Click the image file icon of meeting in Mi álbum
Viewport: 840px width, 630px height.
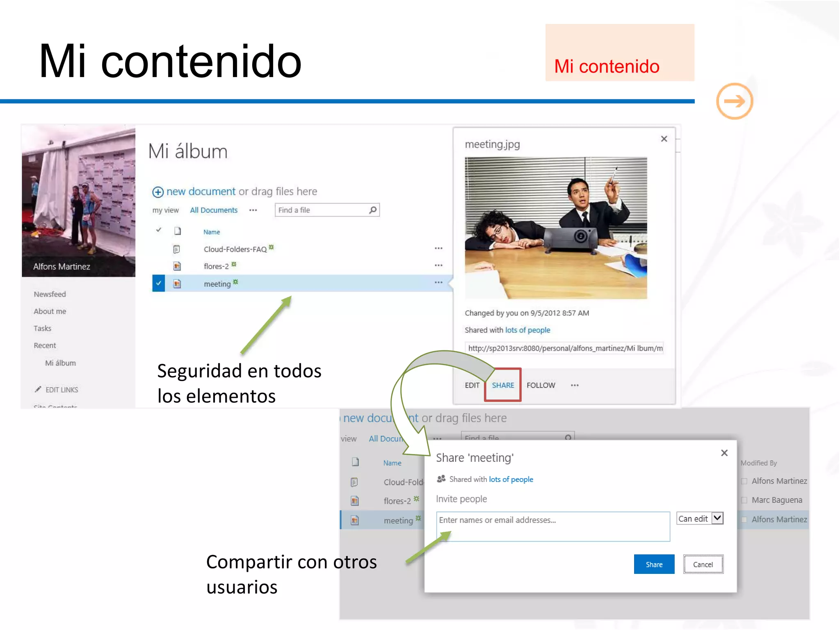coord(177,283)
